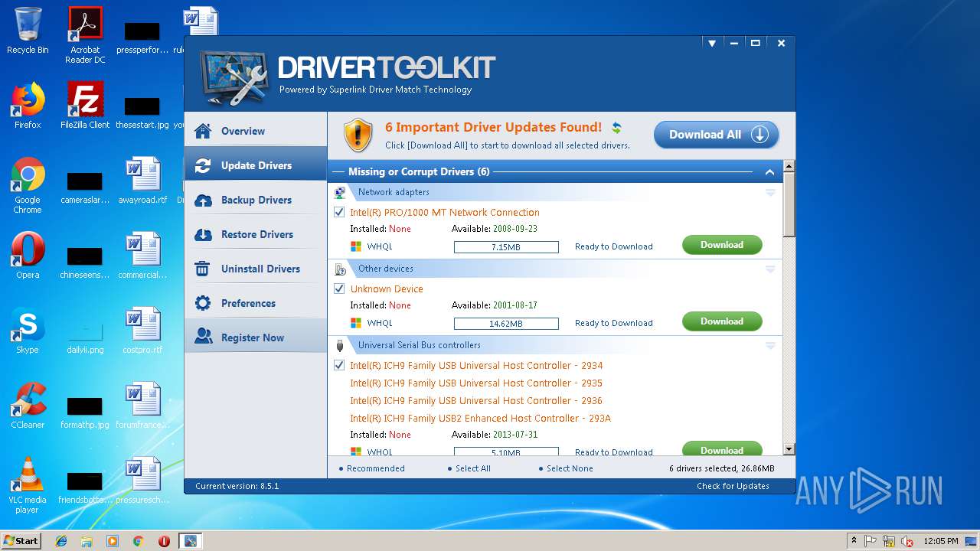
Task: Click the 5.10MB progress bar
Action: pos(506,452)
